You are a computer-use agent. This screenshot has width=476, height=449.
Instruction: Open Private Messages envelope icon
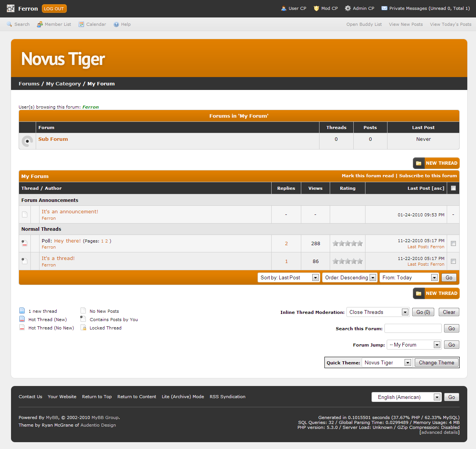[384, 8]
